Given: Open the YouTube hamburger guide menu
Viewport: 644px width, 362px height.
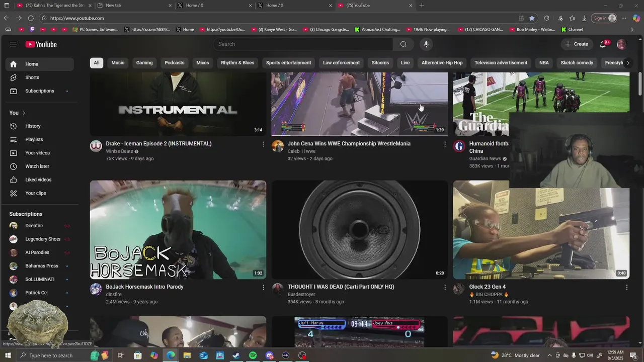Looking at the screenshot, I should coord(13,44).
